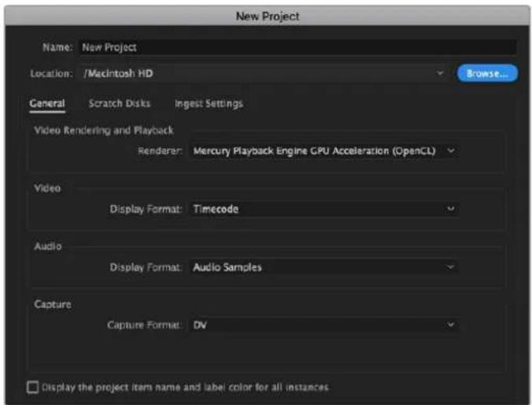Open the Capture Format DV dropdown
The image size is (532, 405).
(x=324, y=325)
